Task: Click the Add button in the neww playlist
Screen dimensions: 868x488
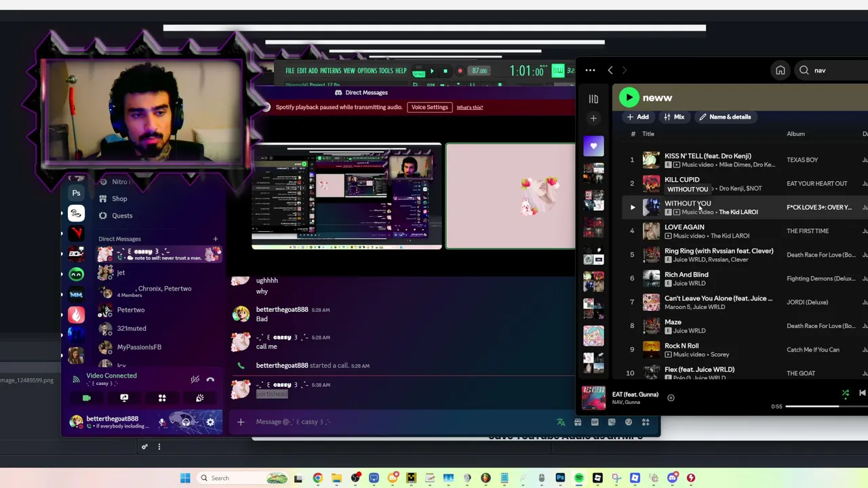Action: pyautogui.click(x=637, y=117)
